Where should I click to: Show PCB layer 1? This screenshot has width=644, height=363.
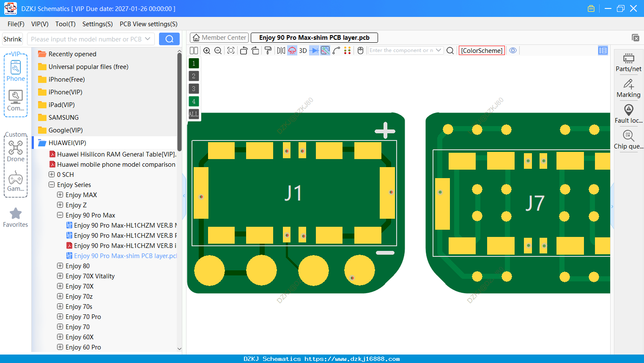(194, 63)
